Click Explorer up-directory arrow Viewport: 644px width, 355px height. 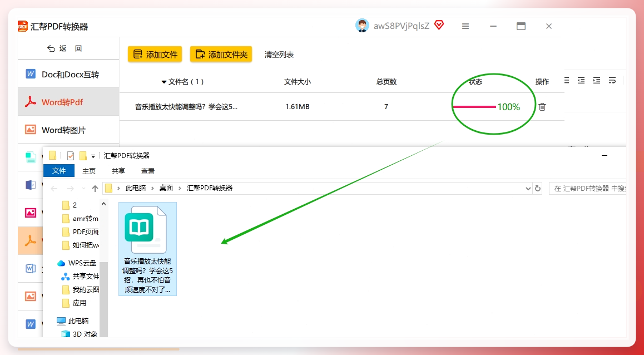tap(95, 188)
